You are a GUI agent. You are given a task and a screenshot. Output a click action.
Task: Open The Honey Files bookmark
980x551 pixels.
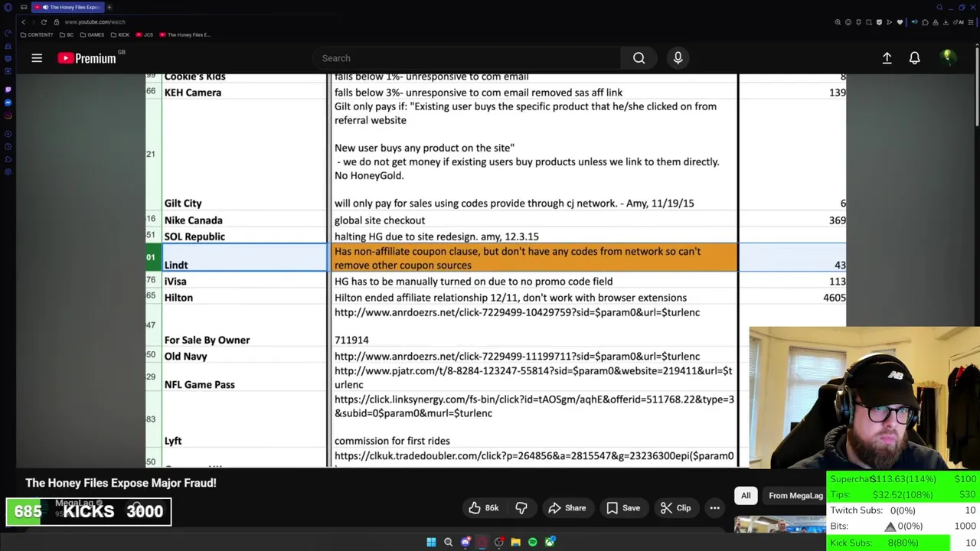[185, 34]
